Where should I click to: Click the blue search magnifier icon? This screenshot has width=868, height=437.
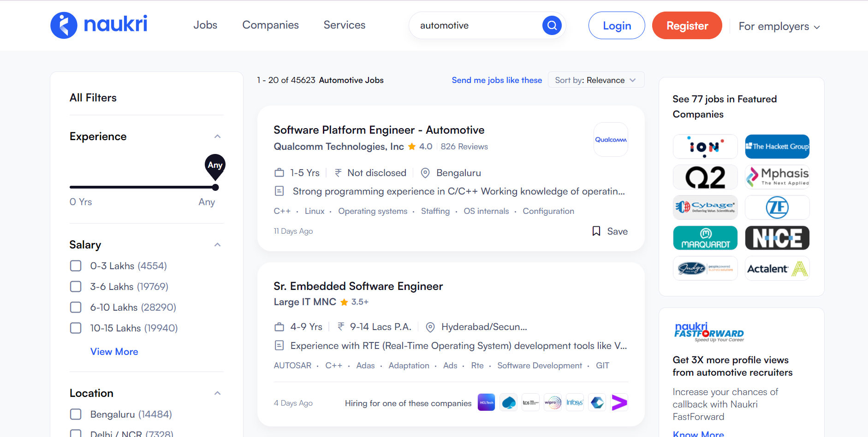[x=552, y=25]
